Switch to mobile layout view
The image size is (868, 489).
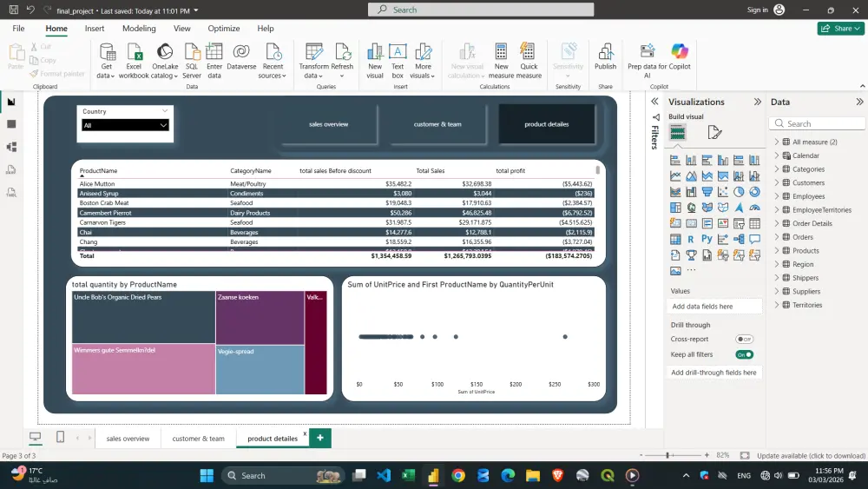pos(61,438)
